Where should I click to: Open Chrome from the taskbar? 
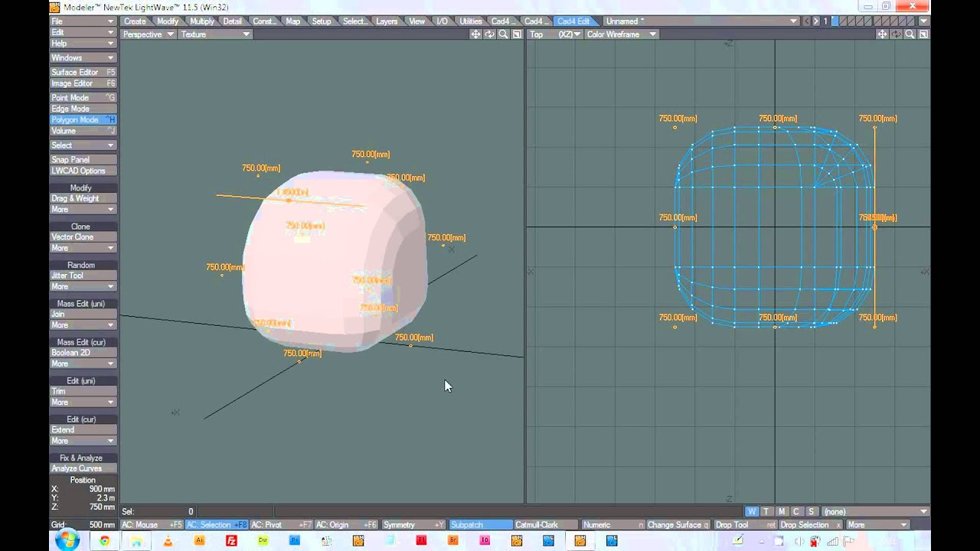point(104,541)
